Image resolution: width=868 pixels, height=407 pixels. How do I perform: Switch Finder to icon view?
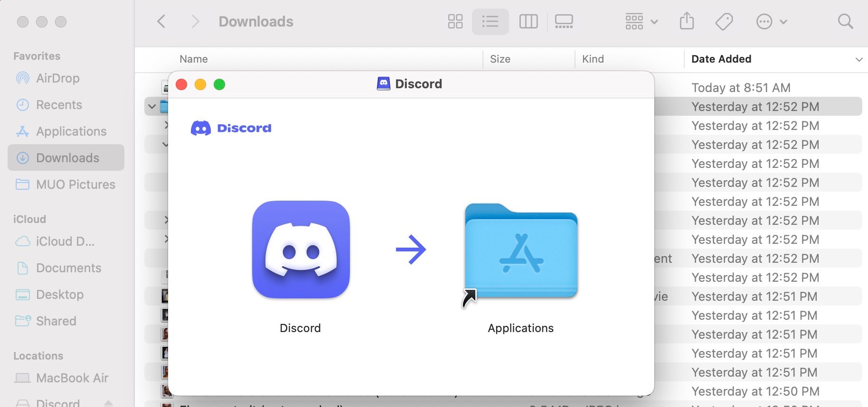click(455, 21)
